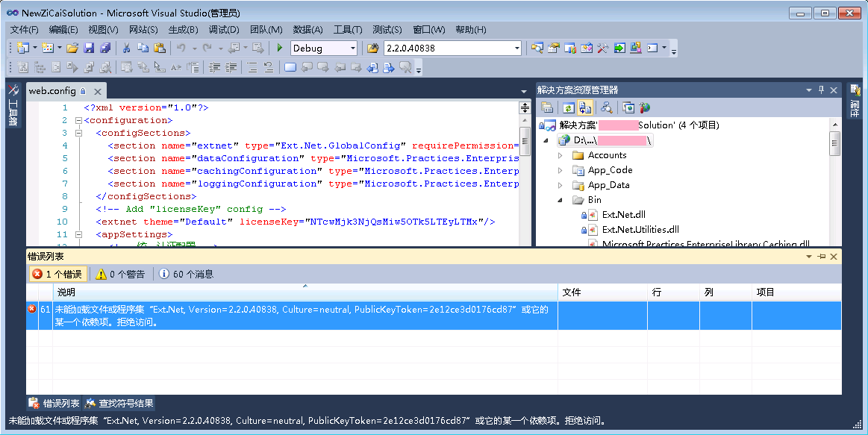Click the Find in Files icon beside the search box
This screenshot has height=435, width=868.
(x=373, y=48)
